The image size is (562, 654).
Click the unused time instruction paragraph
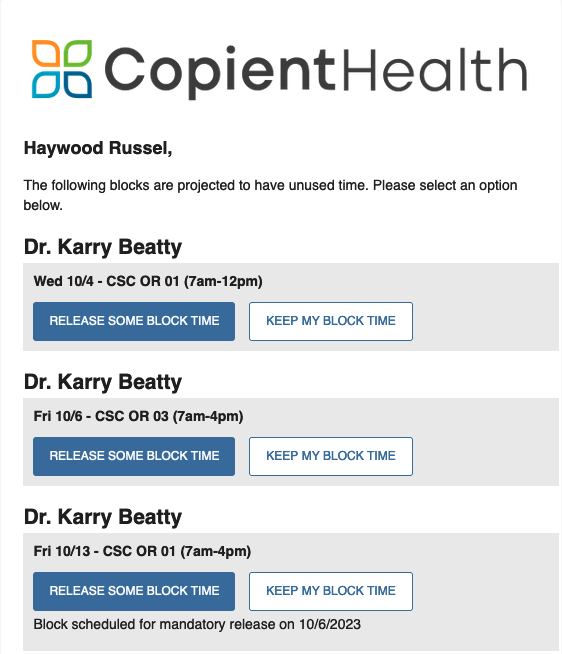coord(270,195)
